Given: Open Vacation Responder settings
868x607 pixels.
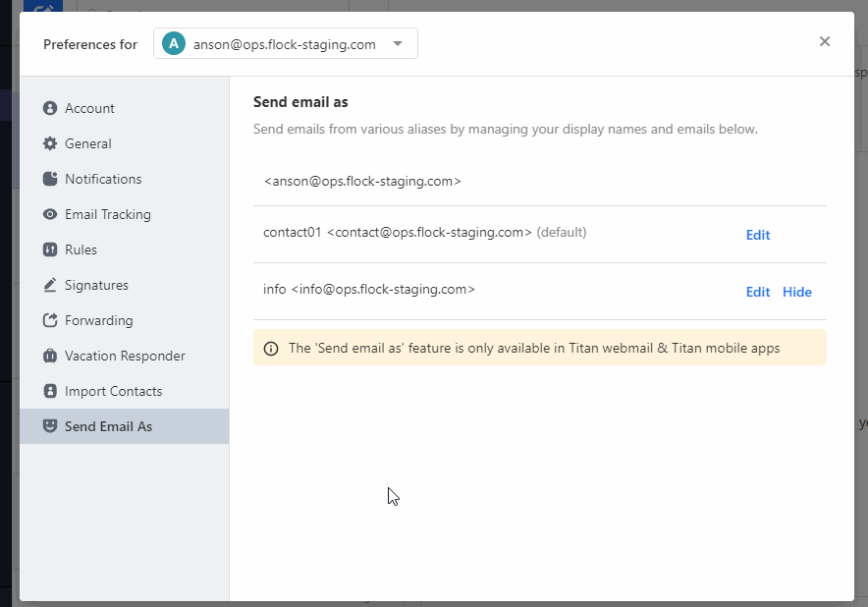Looking at the screenshot, I should tap(125, 357).
